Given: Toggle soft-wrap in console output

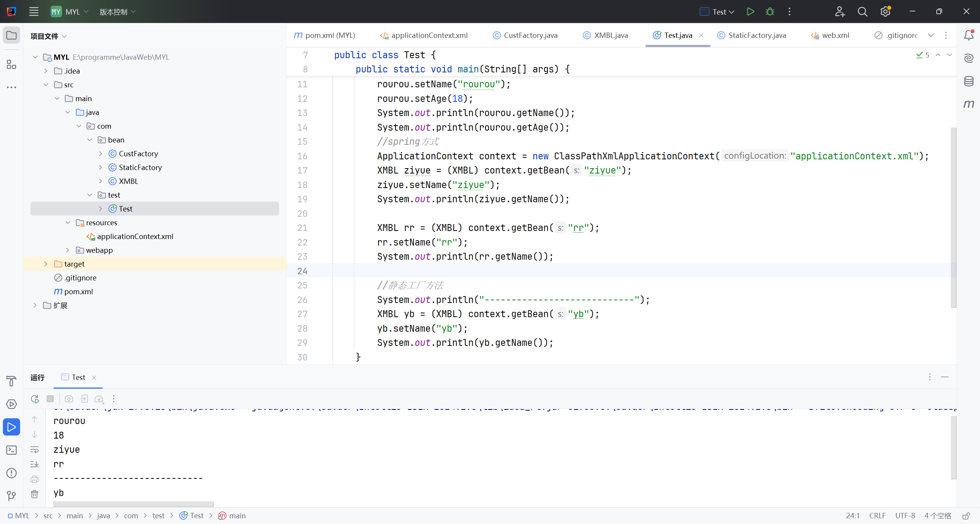Looking at the screenshot, I should pyautogui.click(x=34, y=449).
